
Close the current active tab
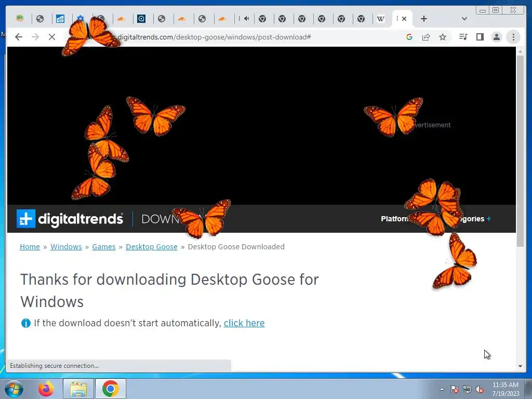click(x=404, y=19)
